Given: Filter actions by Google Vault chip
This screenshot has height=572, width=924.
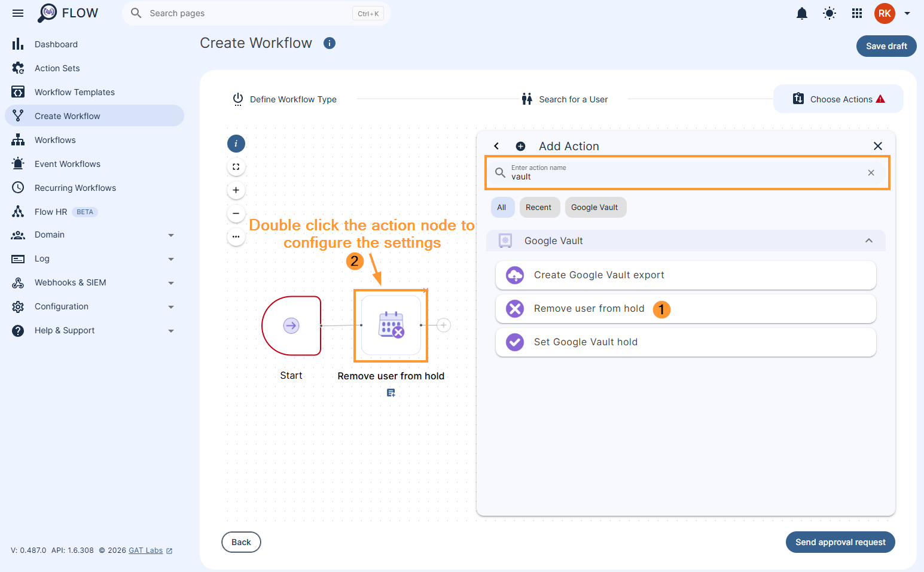Looking at the screenshot, I should pyautogui.click(x=595, y=208).
